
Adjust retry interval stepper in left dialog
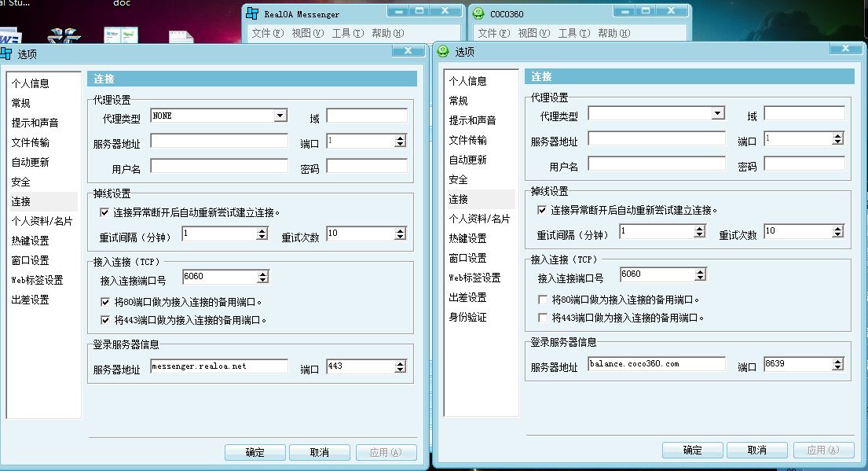262,234
